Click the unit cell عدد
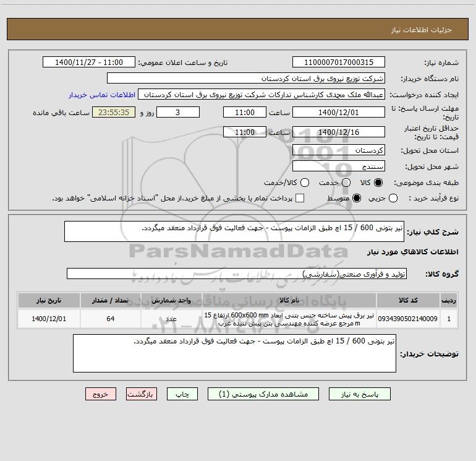This screenshot has width=476, height=461. tap(171, 319)
